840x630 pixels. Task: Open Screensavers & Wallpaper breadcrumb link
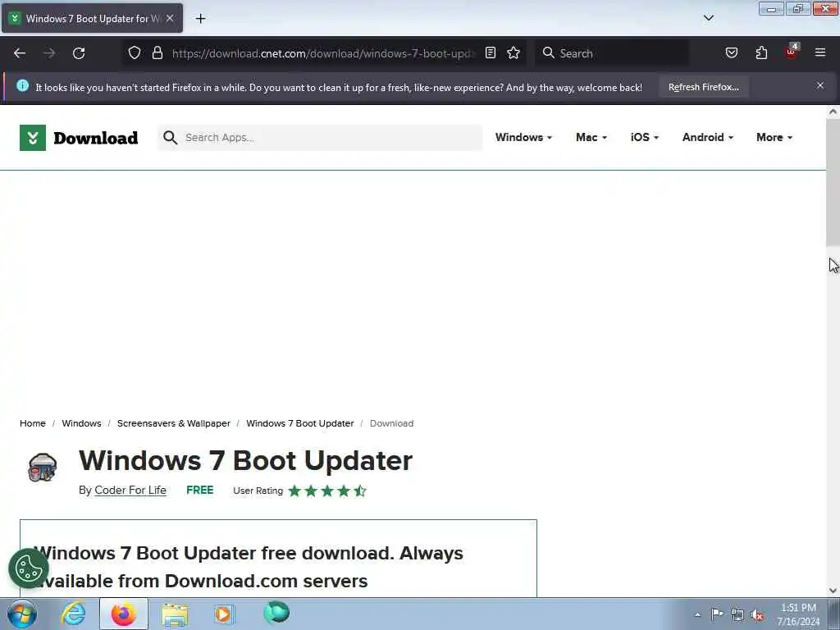tap(174, 423)
